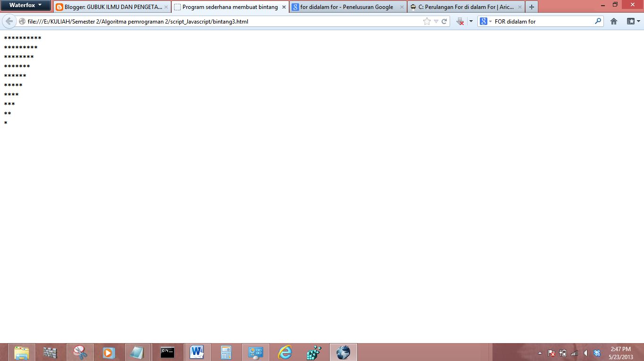Screen dimensions: 644x361
Task: Open the Dropbox tray icon
Action: click(597, 353)
